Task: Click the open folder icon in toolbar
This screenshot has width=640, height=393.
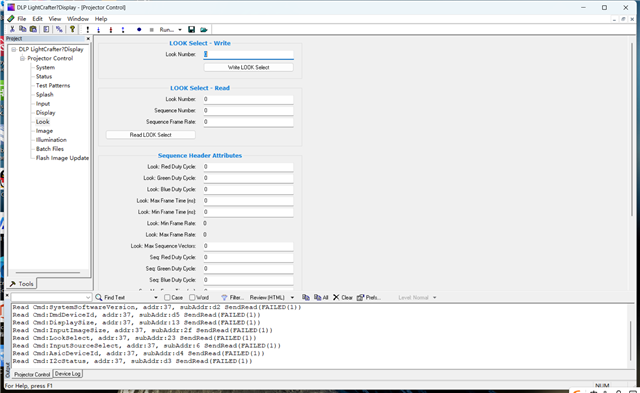Action: tap(204, 29)
